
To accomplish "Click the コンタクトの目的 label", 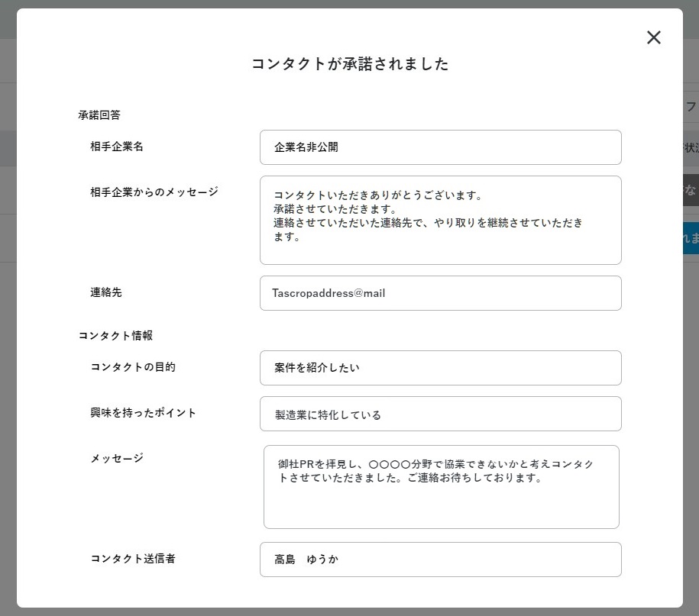I will (133, 367).
